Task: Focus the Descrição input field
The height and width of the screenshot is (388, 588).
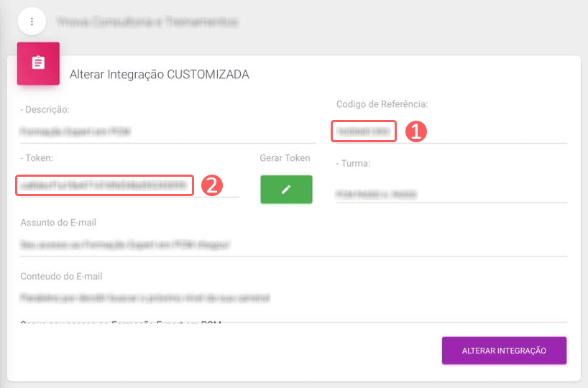Action: coord(165,132)
